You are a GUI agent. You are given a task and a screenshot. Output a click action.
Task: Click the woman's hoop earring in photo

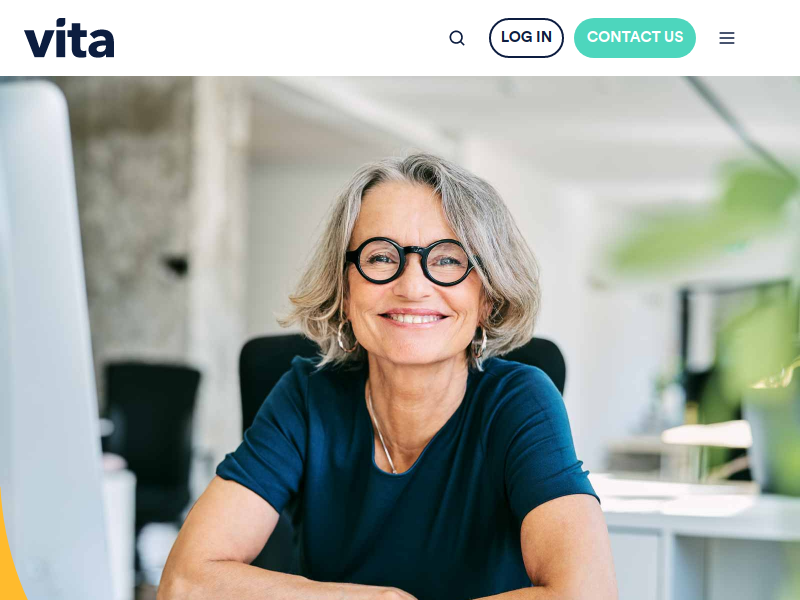(346, 337)
